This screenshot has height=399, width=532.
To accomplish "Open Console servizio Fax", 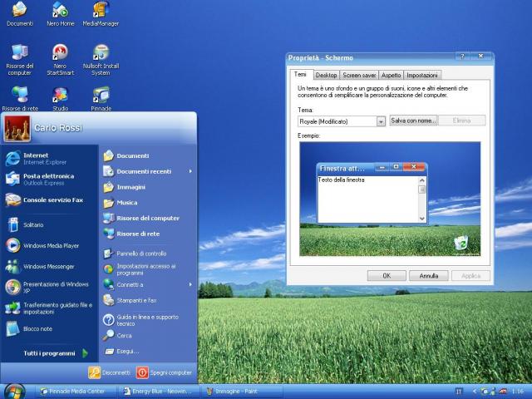I will [49, 199].
